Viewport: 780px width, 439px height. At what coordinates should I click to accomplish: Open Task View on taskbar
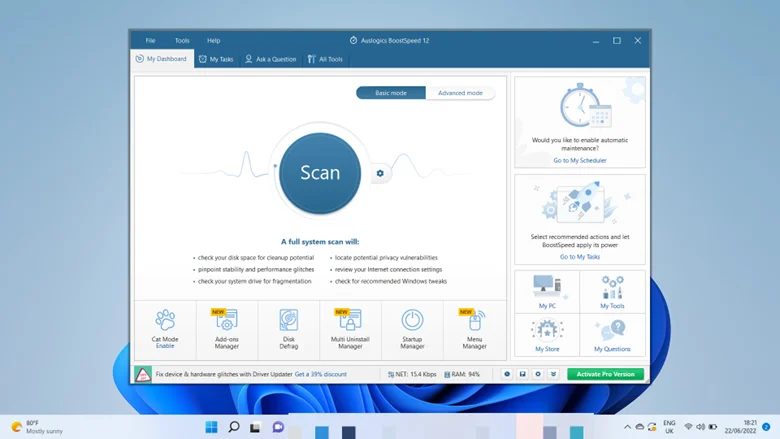(x=256, y=427)
